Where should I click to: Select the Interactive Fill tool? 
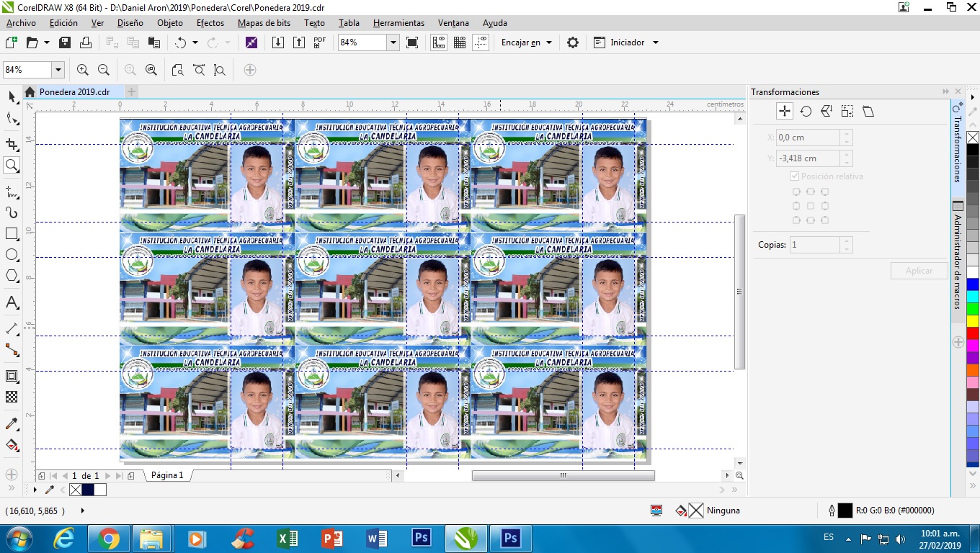12,445
